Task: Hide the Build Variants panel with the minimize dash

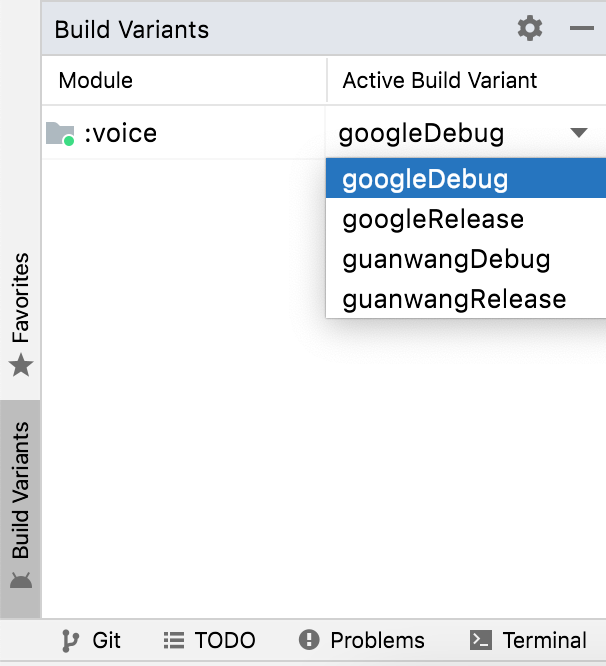Action: coord(581,28)
